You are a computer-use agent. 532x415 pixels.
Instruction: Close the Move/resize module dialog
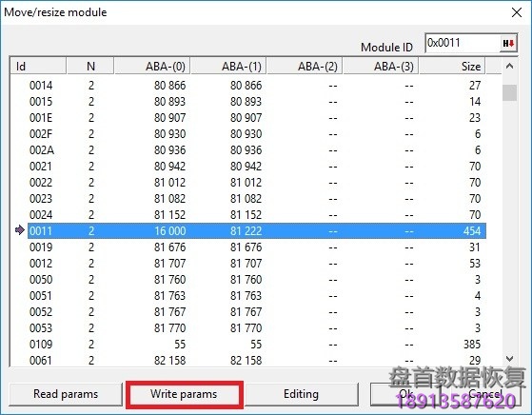pos(517,12)
